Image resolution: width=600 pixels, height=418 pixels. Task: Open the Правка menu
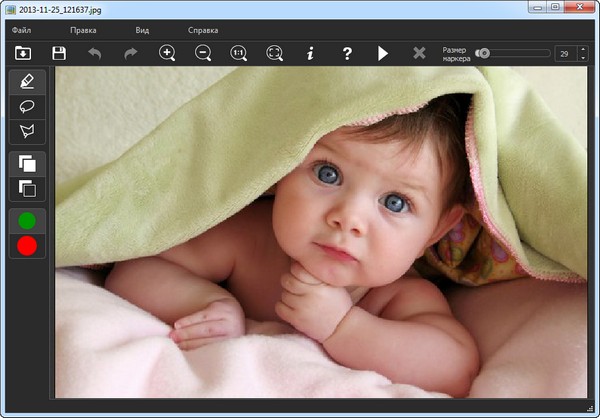(83, 30)
